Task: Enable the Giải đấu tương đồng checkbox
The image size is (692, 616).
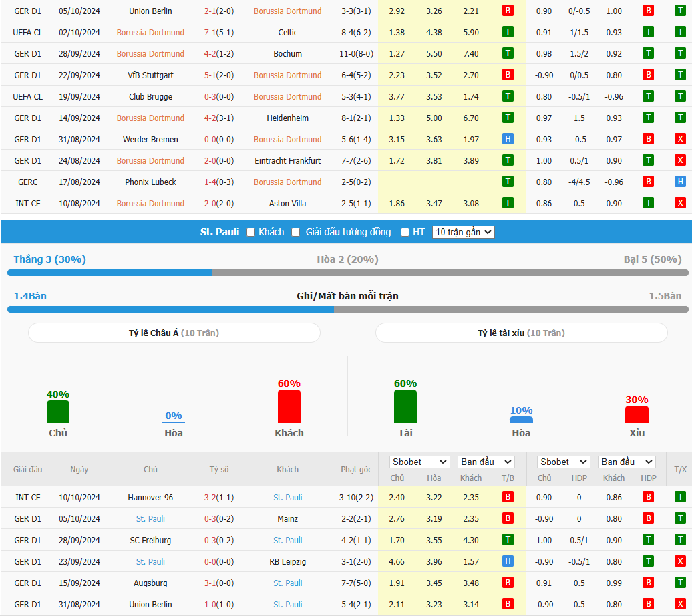Action: (296, 233)
